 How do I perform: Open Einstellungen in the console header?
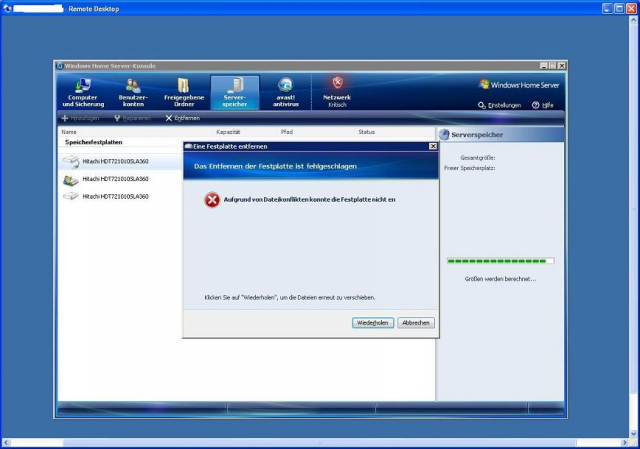[x=500, y=105]
